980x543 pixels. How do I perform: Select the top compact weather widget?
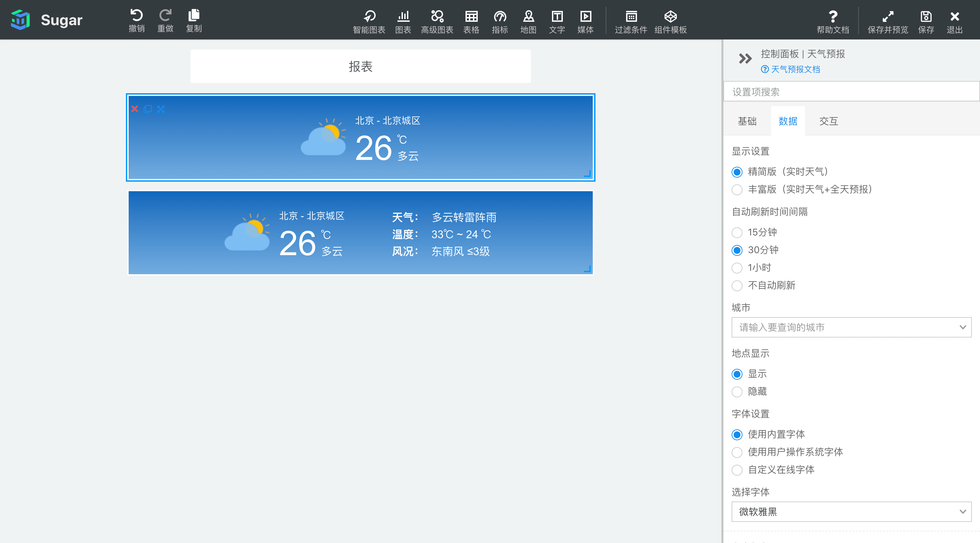(360, 138)
